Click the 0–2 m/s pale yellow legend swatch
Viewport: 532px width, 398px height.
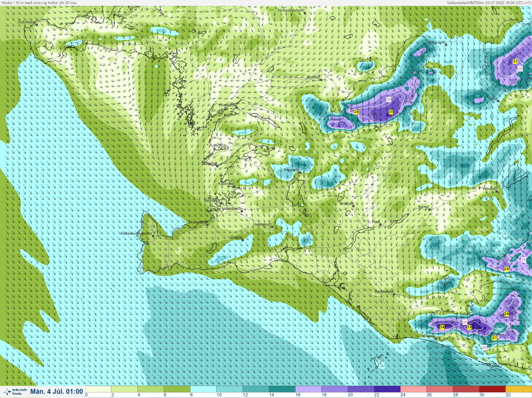coord(98,390)
